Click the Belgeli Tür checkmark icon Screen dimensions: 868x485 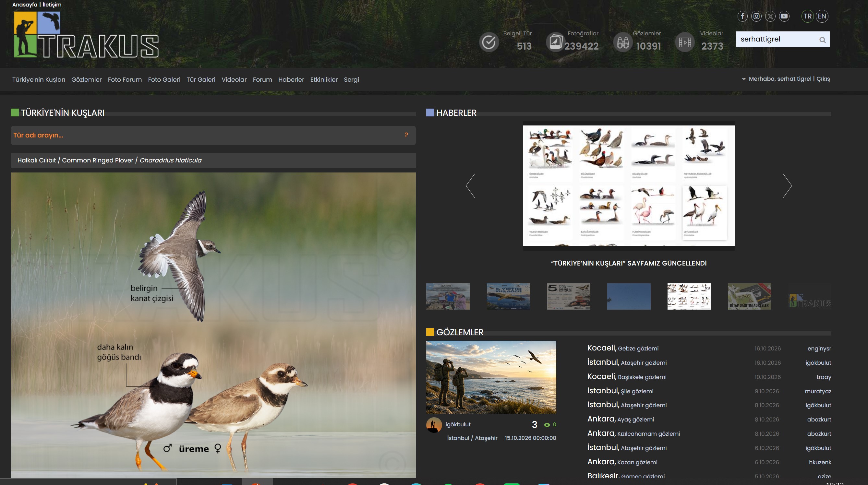489,42
